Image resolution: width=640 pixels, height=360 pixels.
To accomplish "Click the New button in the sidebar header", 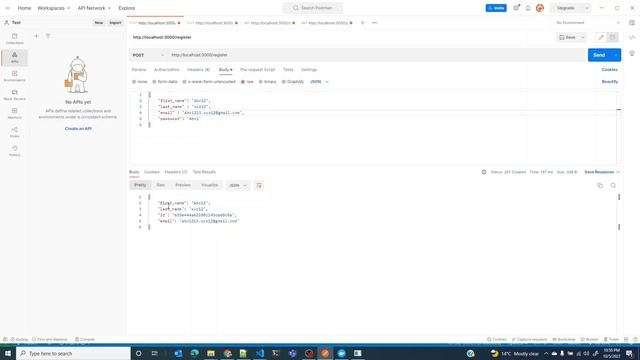I will pyautogui.click(x=99, y=23).
